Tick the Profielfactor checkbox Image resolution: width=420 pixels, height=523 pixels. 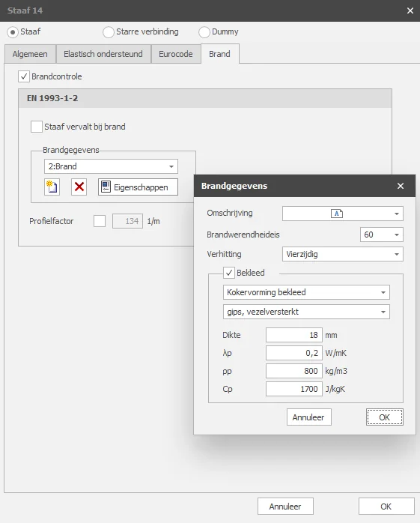pyautogui.click(x=100, y=221)
